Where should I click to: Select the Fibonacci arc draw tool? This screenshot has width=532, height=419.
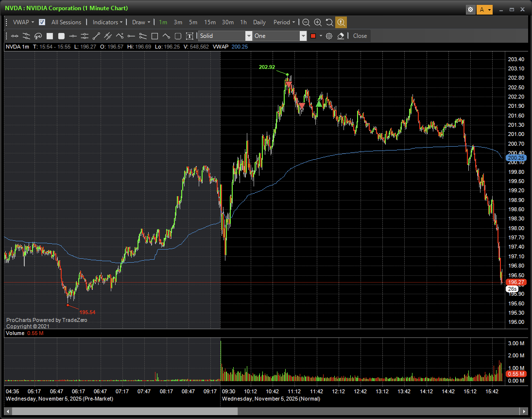(x=38, y=36)
